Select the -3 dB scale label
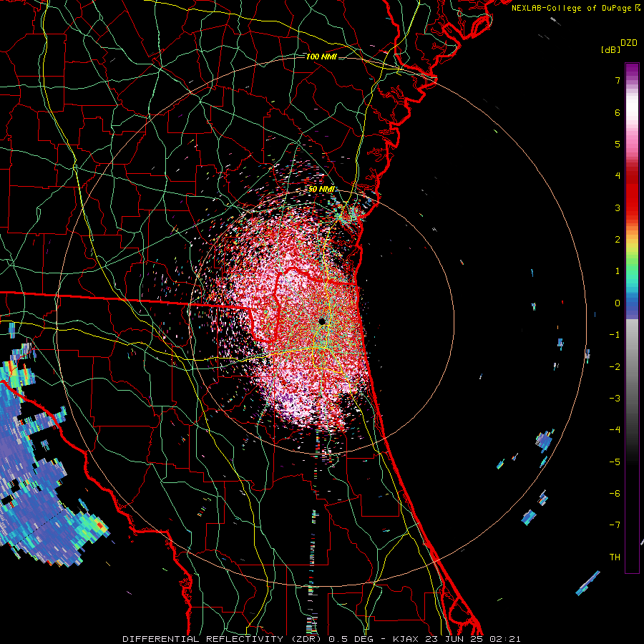The height and width of the screenshot is (644, 644). tap(615, 399)
